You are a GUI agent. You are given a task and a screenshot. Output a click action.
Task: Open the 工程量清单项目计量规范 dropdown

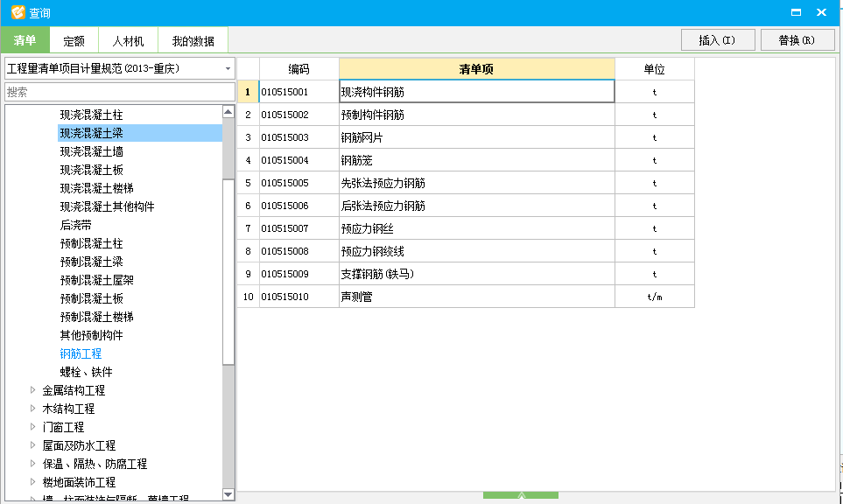coord(120,68)
